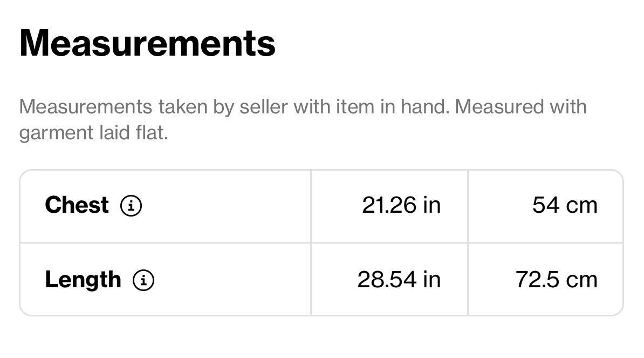Click the word 'garment' in the description
This screenshot has width=644, height=358.
(56, 133)
